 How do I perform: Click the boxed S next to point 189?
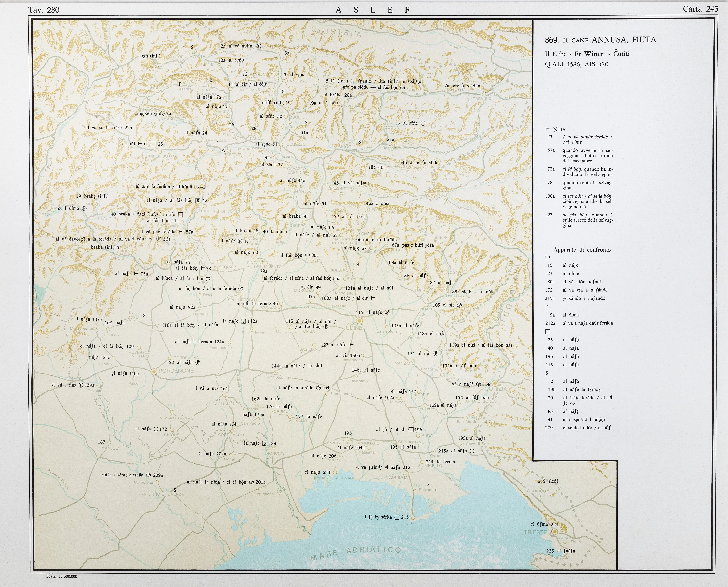(265, 443)
